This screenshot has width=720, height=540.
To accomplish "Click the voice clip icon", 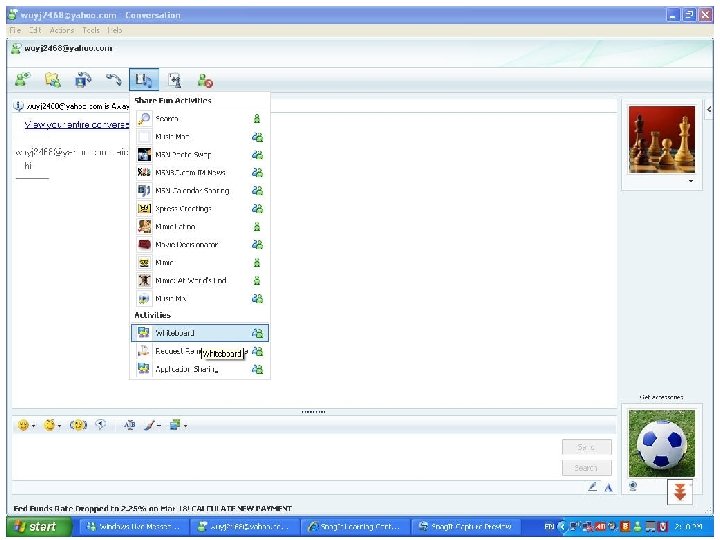I will tap(100, 425).
